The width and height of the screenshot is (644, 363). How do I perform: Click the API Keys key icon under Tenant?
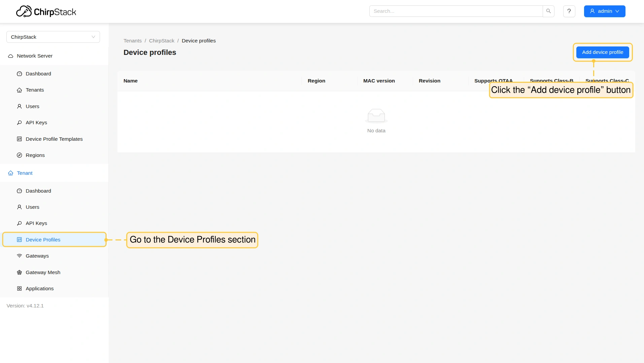tap(20, 223)
